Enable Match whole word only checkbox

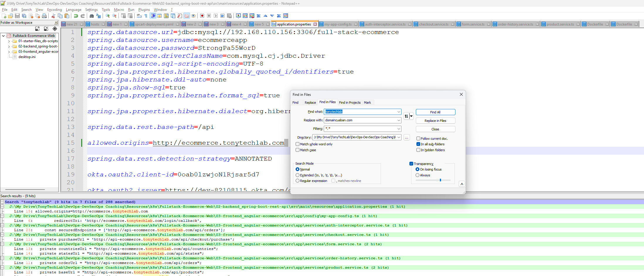click(298, 144)
